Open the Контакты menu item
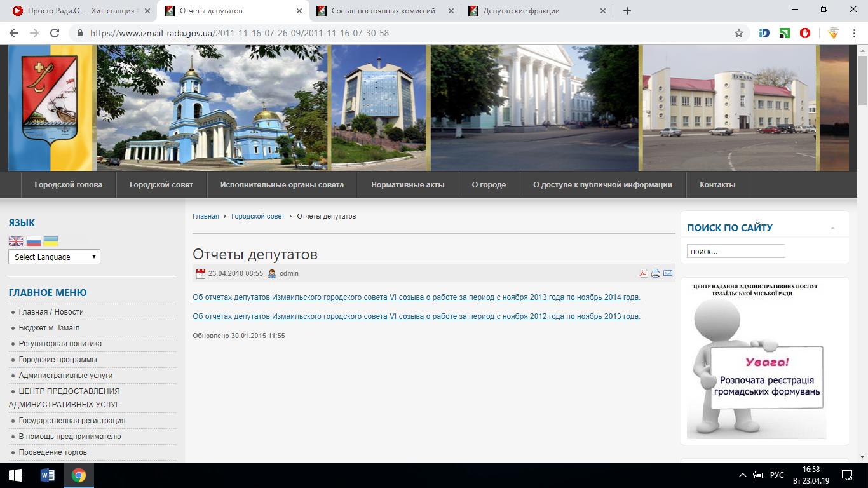 tap(717, 185)
